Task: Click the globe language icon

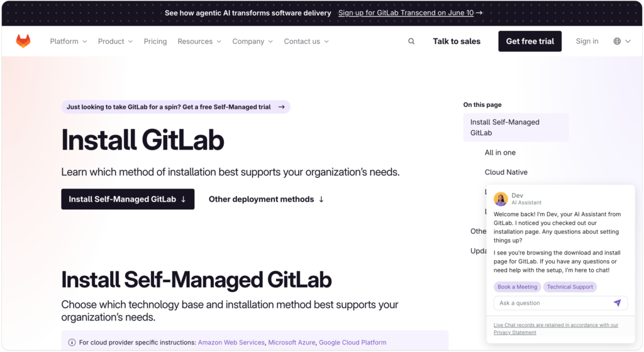Action: click(x=617, y=41)
